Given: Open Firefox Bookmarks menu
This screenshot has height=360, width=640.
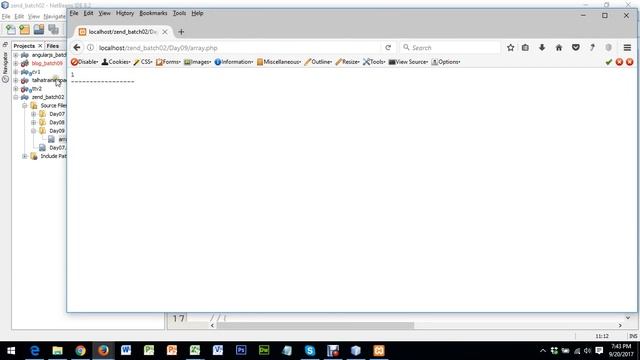Looking at the screenshot, I should [x=153, y=13].
